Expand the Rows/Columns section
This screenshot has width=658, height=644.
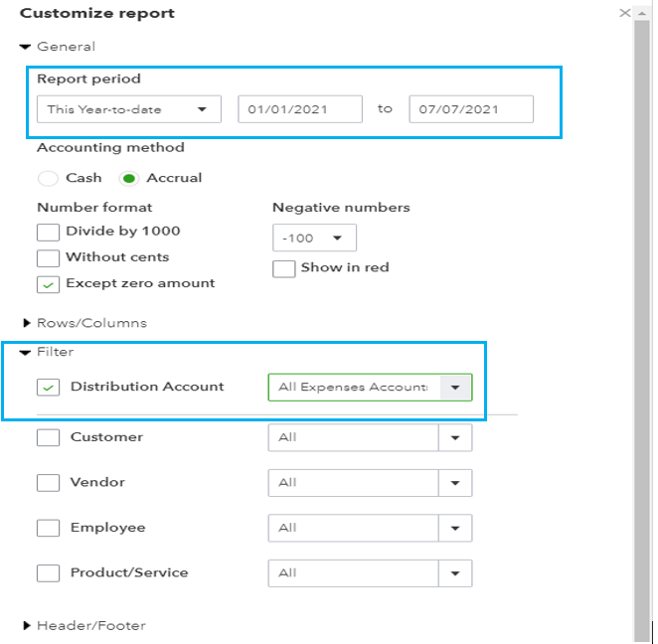(x=26, y=323)
